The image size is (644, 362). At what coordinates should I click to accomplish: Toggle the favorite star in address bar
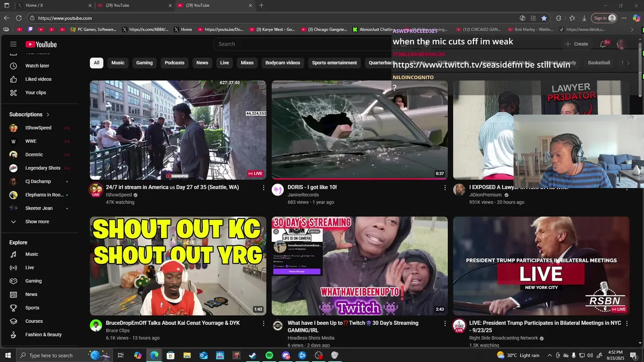click(544, 18)
